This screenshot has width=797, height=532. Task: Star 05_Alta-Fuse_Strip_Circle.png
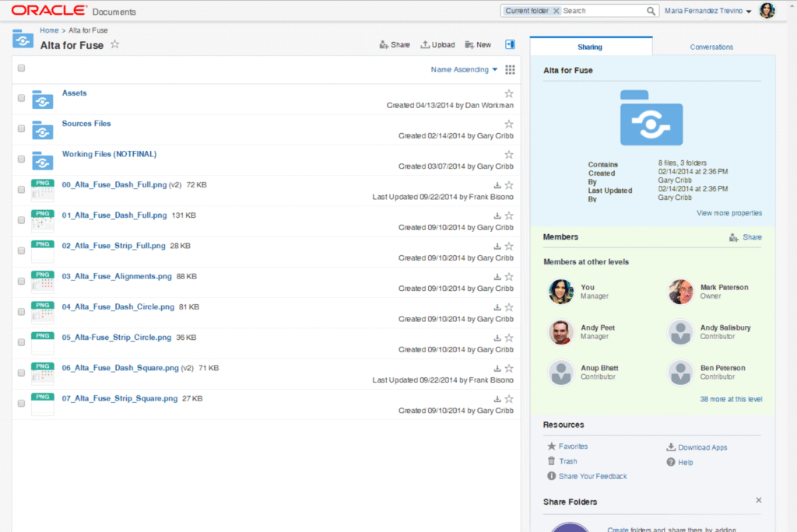coord(509,338)
